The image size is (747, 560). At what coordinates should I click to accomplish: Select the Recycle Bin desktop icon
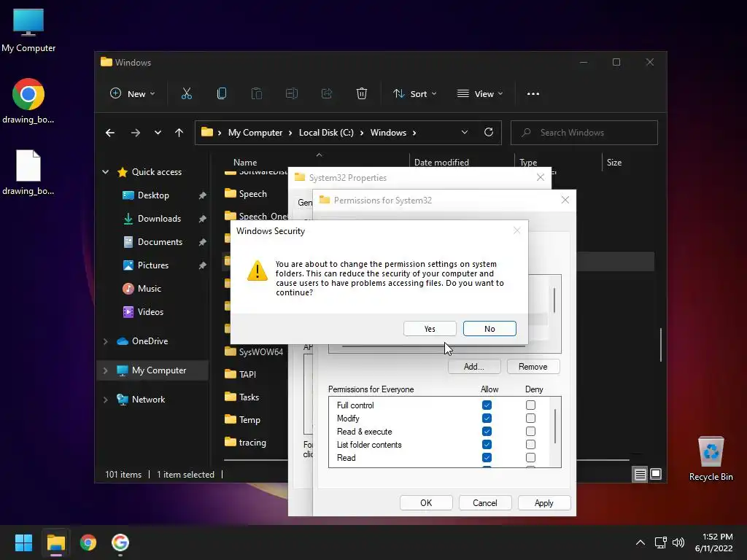711,459
